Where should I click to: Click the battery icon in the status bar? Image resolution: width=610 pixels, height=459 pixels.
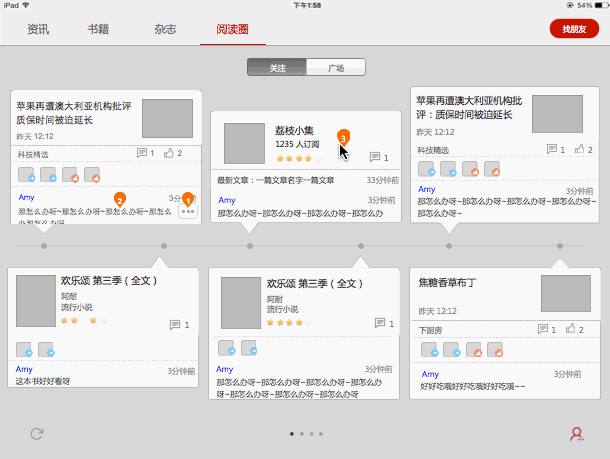click(x=601, y=5)
